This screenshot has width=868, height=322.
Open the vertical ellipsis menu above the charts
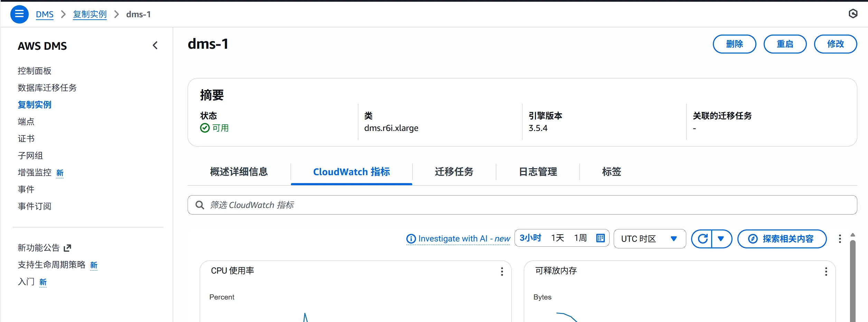click(840, 238)
